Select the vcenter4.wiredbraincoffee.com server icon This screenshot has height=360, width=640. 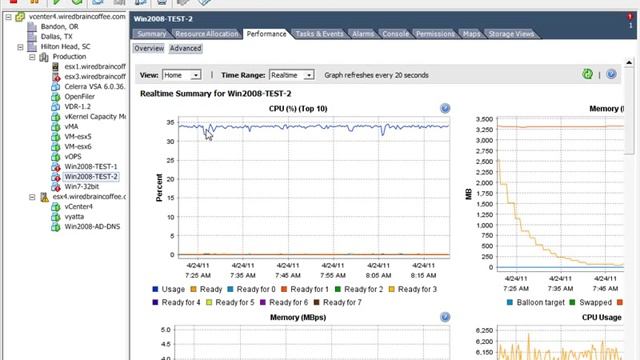(20, 17)
